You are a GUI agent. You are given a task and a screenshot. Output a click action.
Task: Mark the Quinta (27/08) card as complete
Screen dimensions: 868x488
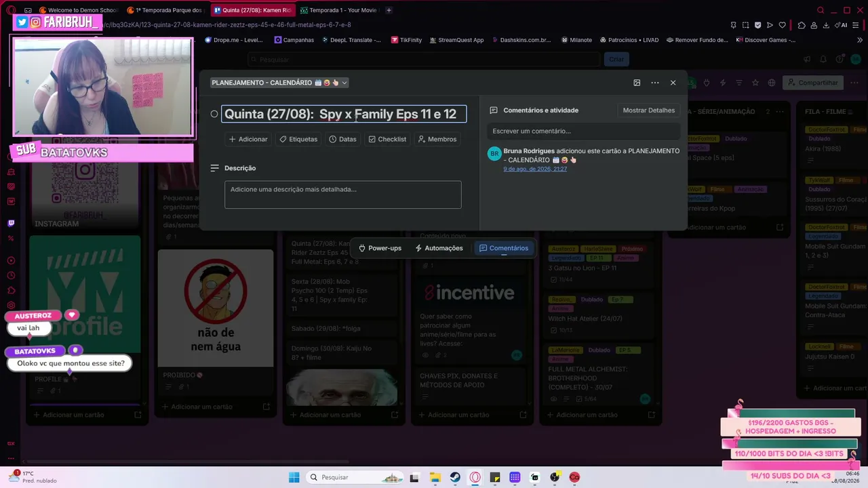(214, 114)
